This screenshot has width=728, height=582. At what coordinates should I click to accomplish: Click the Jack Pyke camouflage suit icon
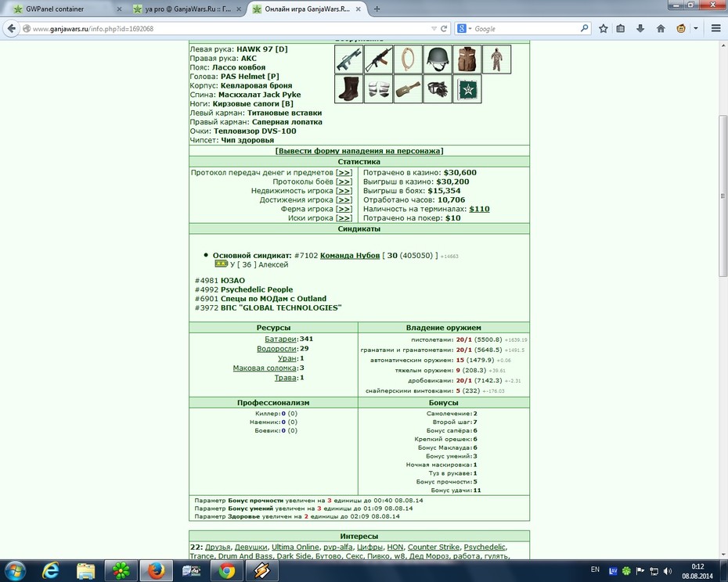coord(497,59)
